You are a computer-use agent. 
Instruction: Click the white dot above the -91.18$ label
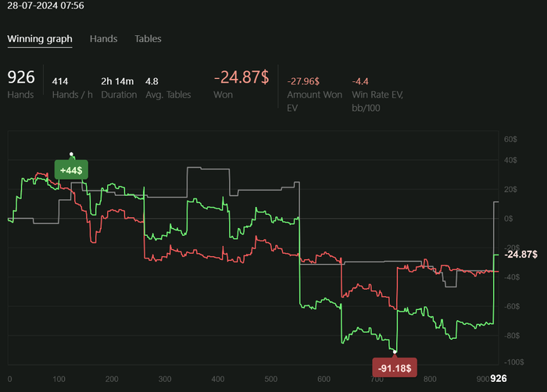[395, 352]
